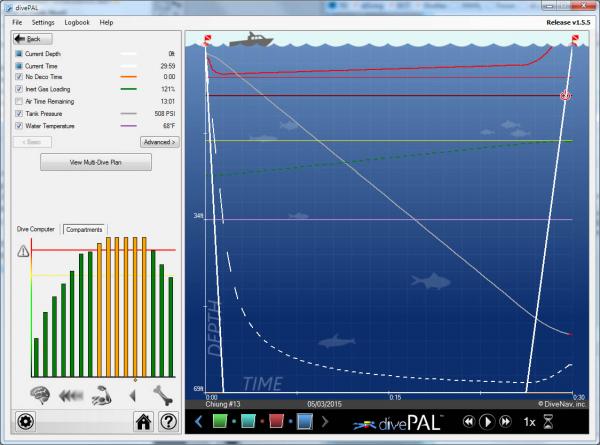Image resolution: width=600 pixels, height=445 pixels.
Task: Open settings with the gear icon
Action: [x=26, y=422]
